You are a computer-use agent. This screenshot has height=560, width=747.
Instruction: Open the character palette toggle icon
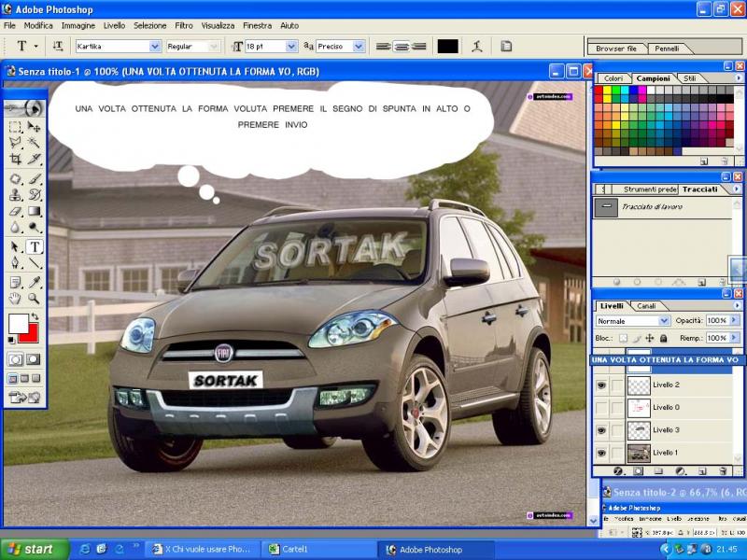coord(506,46)
